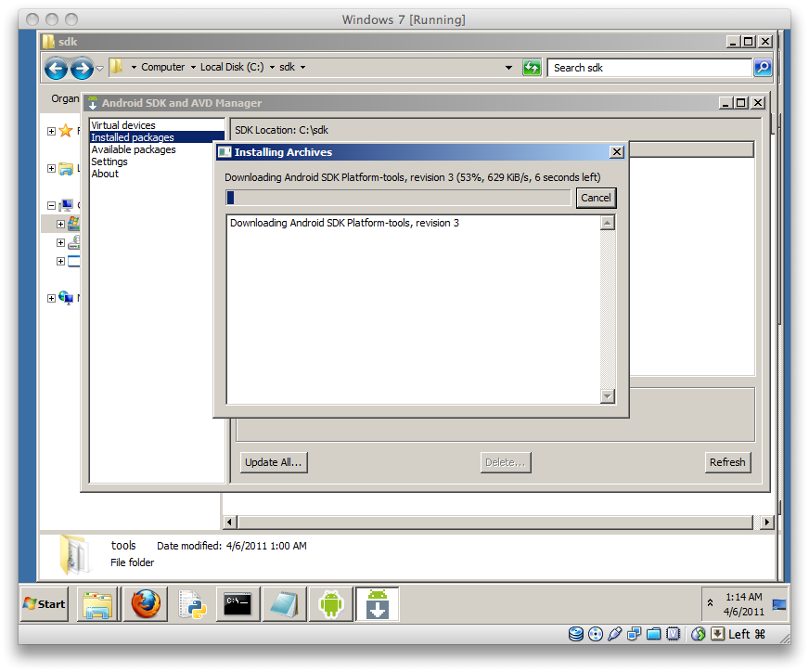Viewport: 809px width, 672px height.
Task: Click the green refresh icon in address bar
Action: (x=532, y=68)
